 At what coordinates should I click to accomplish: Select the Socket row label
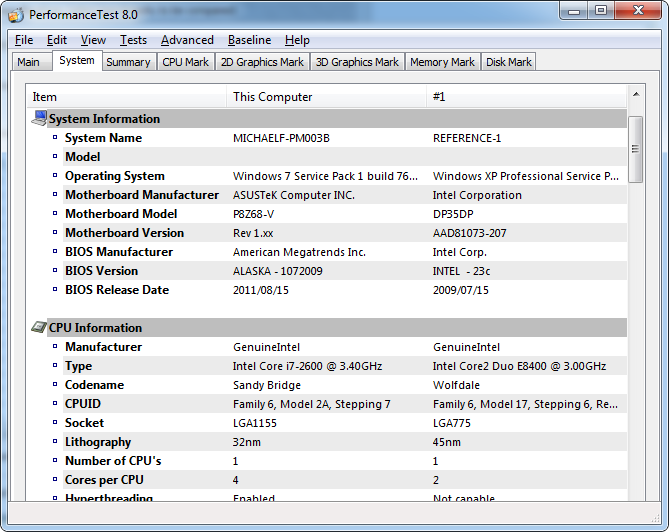(x=84, y=423)
